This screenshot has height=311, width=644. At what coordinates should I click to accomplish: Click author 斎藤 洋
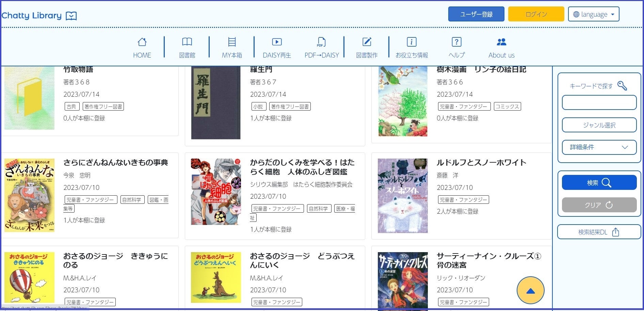[x=448, y=175]
